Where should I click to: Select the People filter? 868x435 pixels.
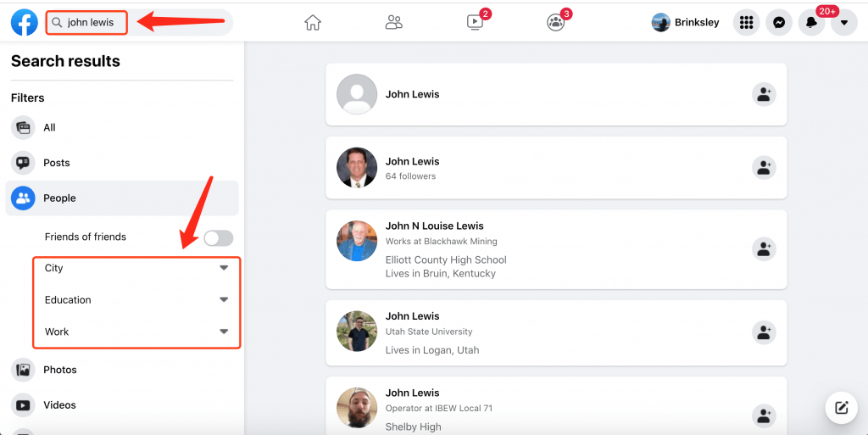point(122,198)
